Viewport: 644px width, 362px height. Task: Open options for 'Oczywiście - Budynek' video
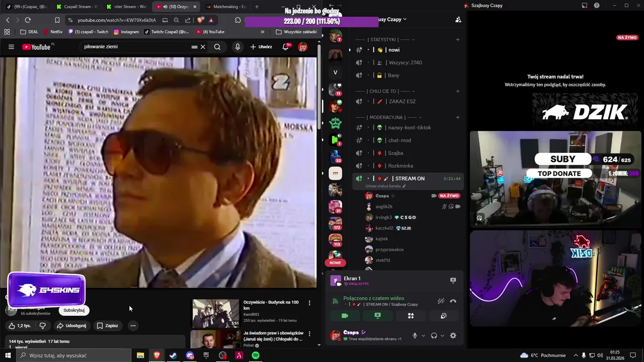(x=309, y=303)
